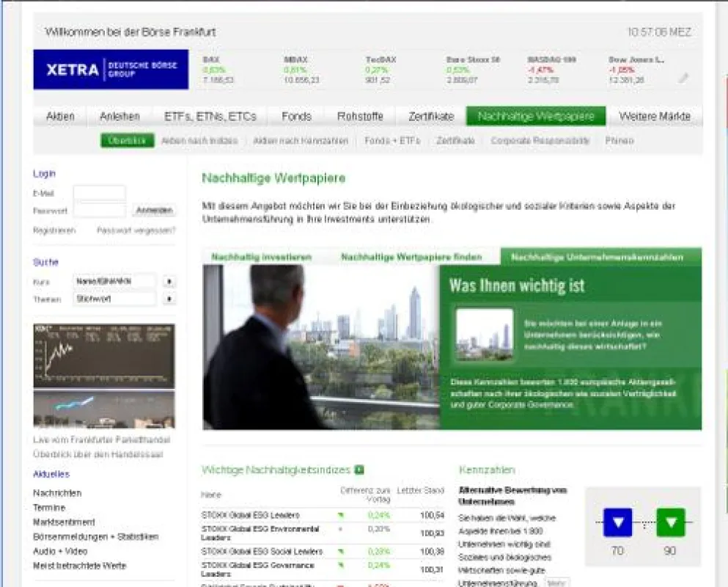
Task: Click the Anmelden login button
Action: click(x=154, y=211)
